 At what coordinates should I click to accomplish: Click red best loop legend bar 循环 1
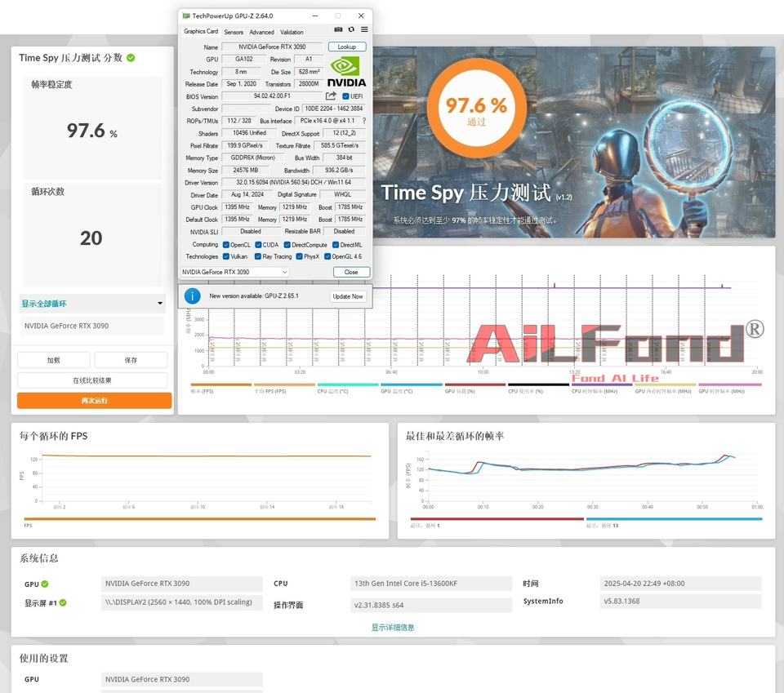(x=497, y=519)
